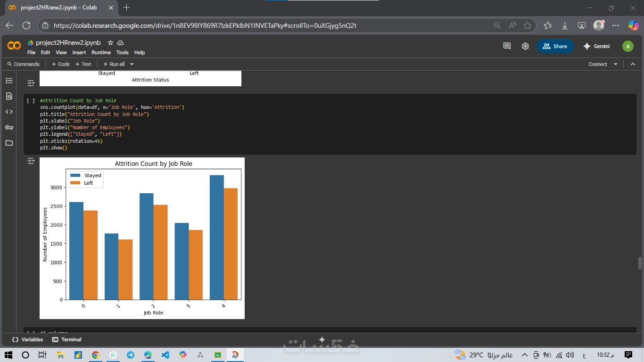Screen dimensions: 644x362
Task: Open the View menu
Action: 61,52
